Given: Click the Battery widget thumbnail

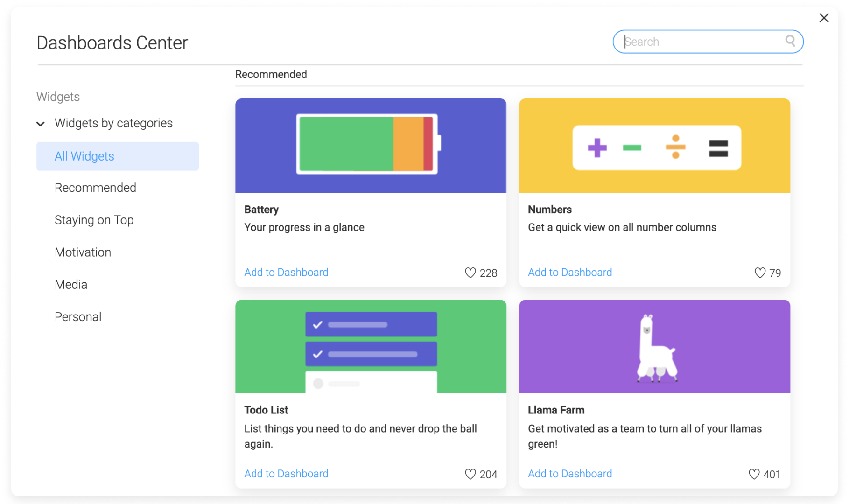Looking at the screenshot, I should click(x=371, y=145).
